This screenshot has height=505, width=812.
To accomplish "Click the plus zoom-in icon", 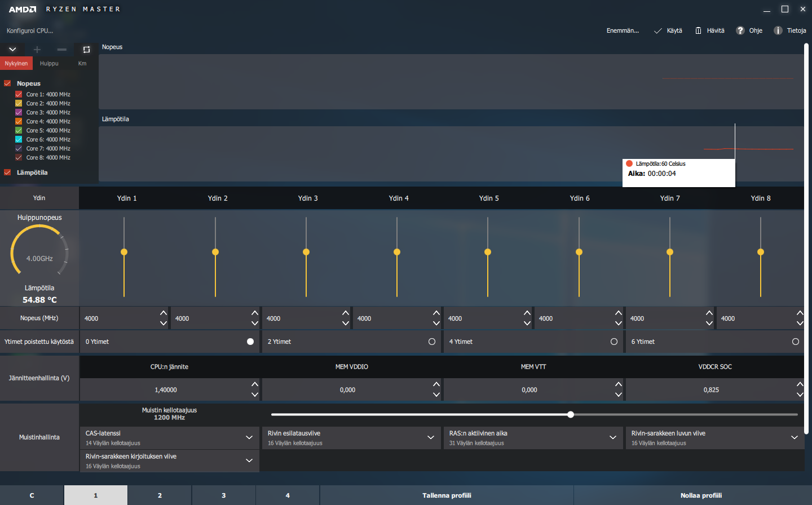I will pos(37,50).
